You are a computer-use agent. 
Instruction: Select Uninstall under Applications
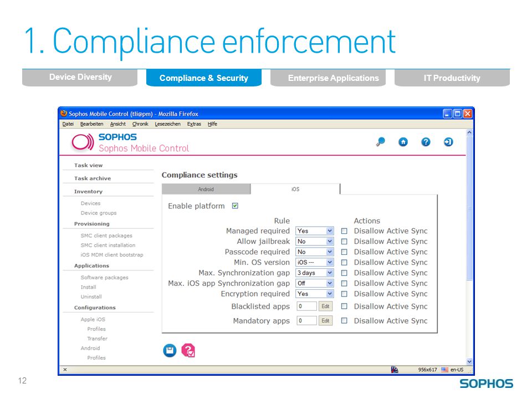coord(91,296)
